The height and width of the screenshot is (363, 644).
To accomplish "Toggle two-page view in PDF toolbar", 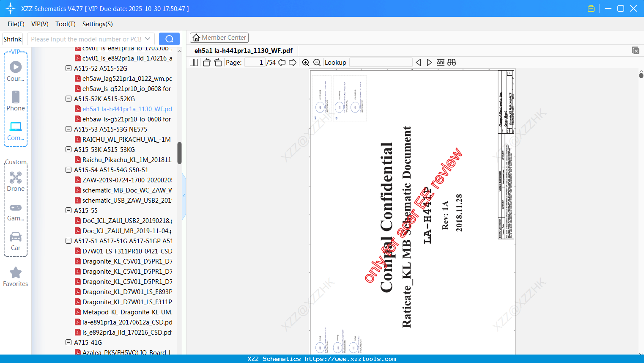I will (194, 63).
